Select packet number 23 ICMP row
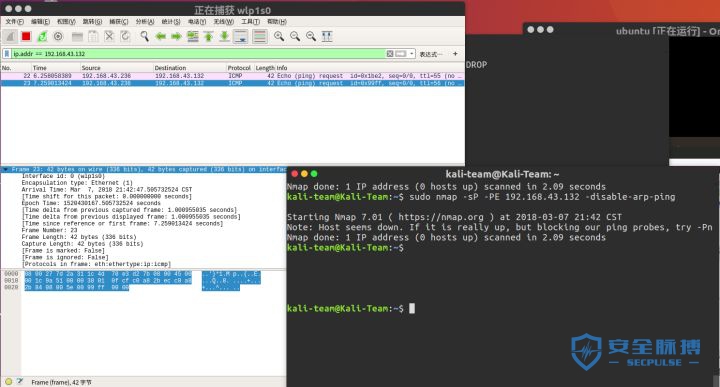720x387 pixels. [x=232, y=83]
